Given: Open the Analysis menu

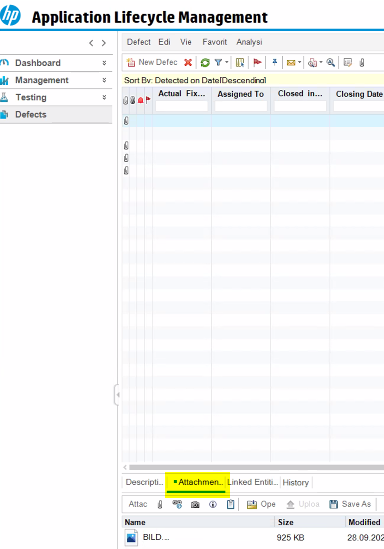Looking at the screenshot, I should click(249, 42).
